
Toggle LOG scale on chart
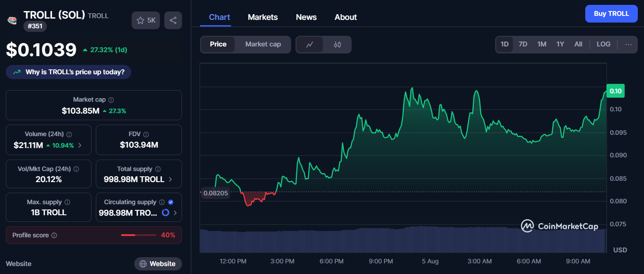[x=603, y=44]
